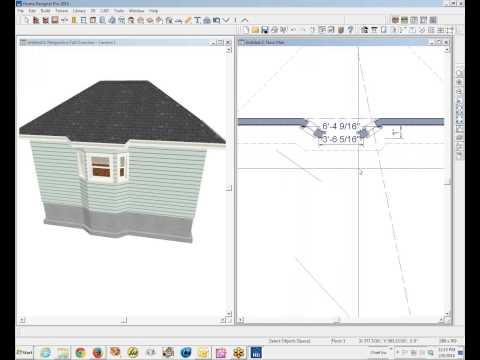Click the New Plan page icon
This screenshot has height=360, width=480.
246,30
